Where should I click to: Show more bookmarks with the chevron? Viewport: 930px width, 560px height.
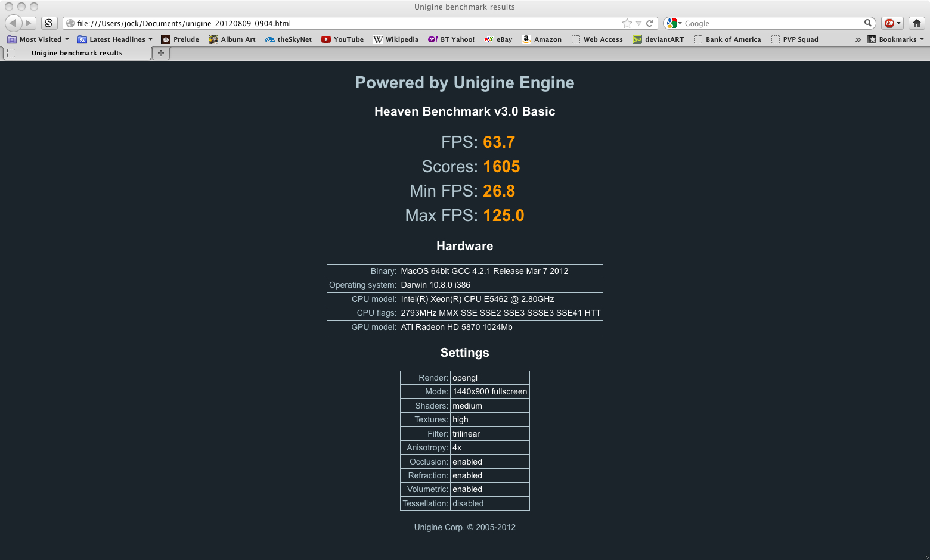click(x=858, y=39)
